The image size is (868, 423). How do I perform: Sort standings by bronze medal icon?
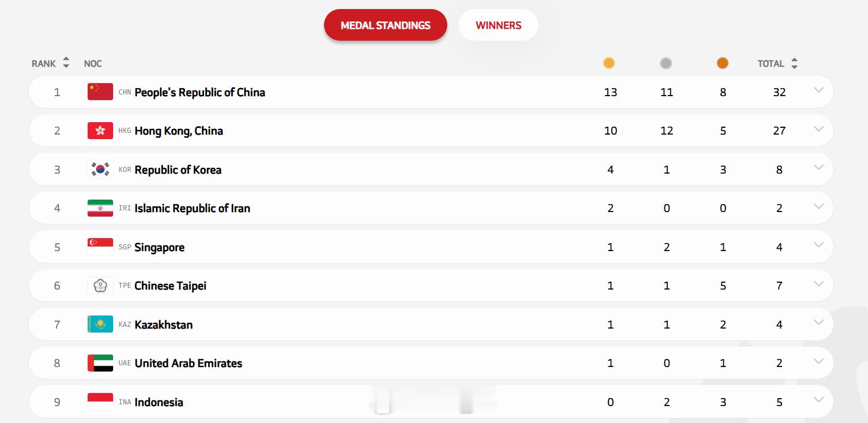tap(723, 63)
